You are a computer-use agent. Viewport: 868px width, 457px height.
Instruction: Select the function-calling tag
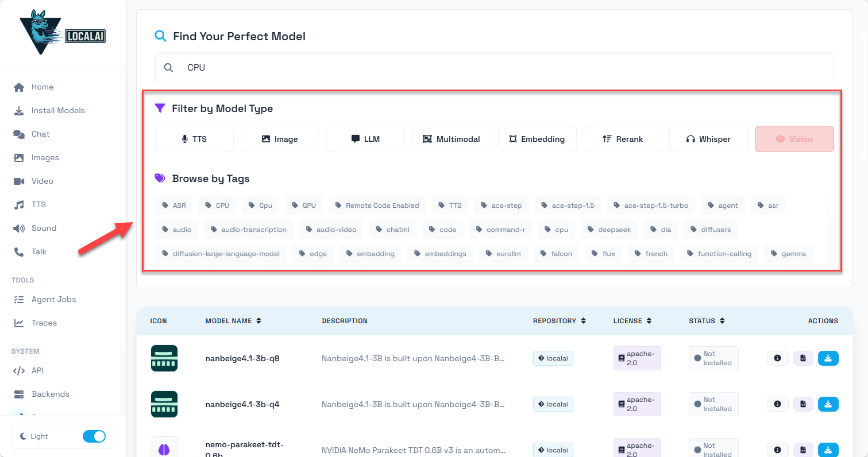(719, 254)
